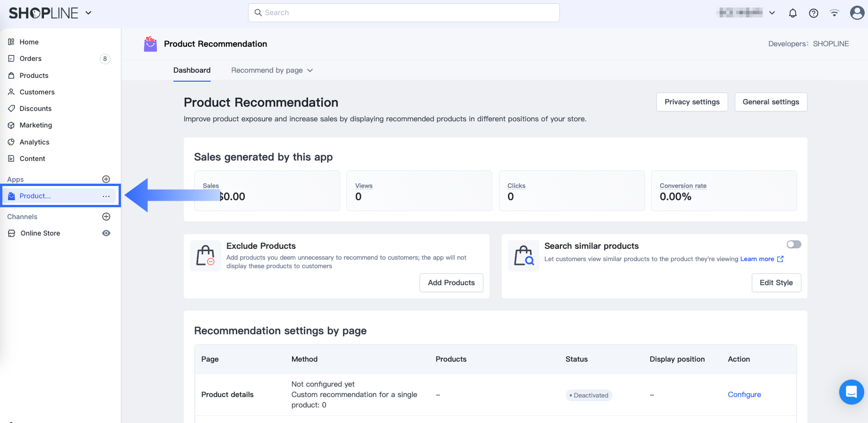Open the chat support bubble
This screenshot has height=423, width=868.
(x=851, y=392)
